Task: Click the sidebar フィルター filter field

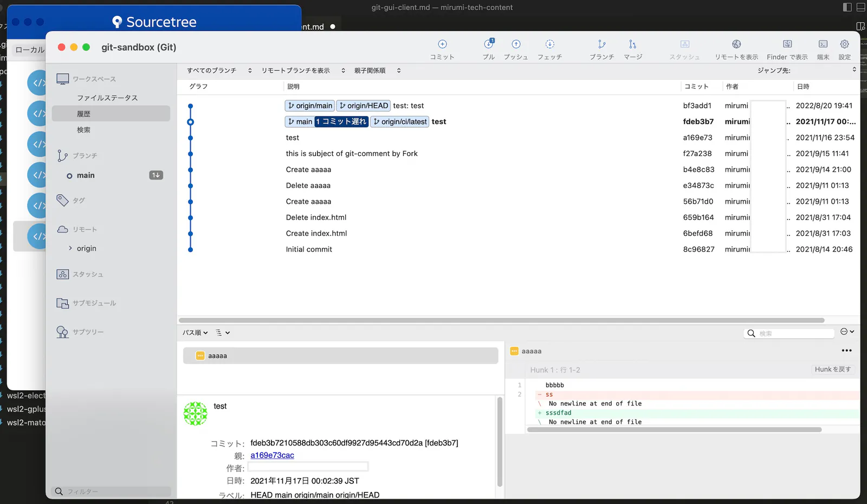Action: (111, 492)
